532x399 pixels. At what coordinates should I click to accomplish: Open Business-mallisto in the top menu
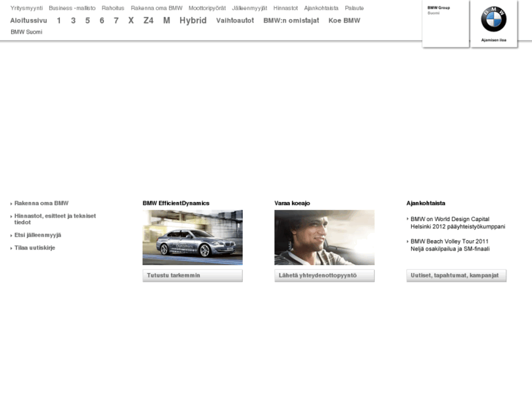(72, 8)
